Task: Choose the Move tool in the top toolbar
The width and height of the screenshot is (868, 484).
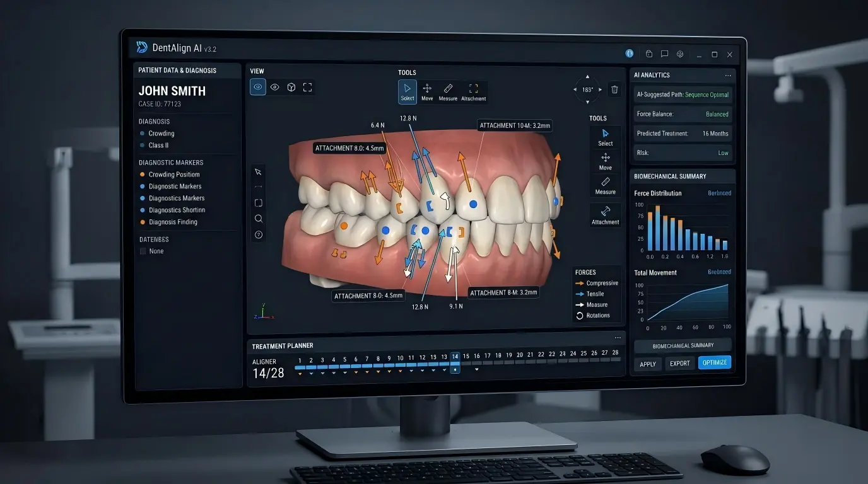Action: 427,92
